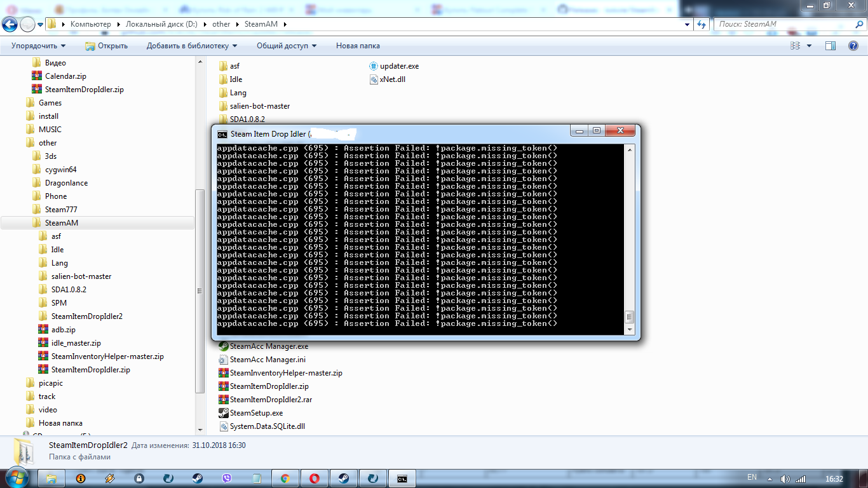Open the recent pages dropdown arrow
Viewport: 868px width, 488px height.
(41, 24)
